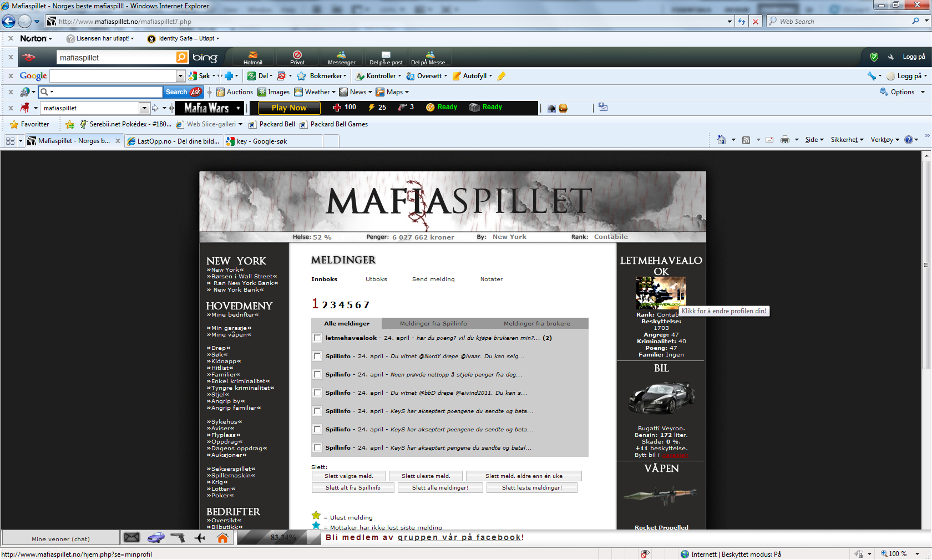Check the letmehavealook message checkbox

(317, 338)
